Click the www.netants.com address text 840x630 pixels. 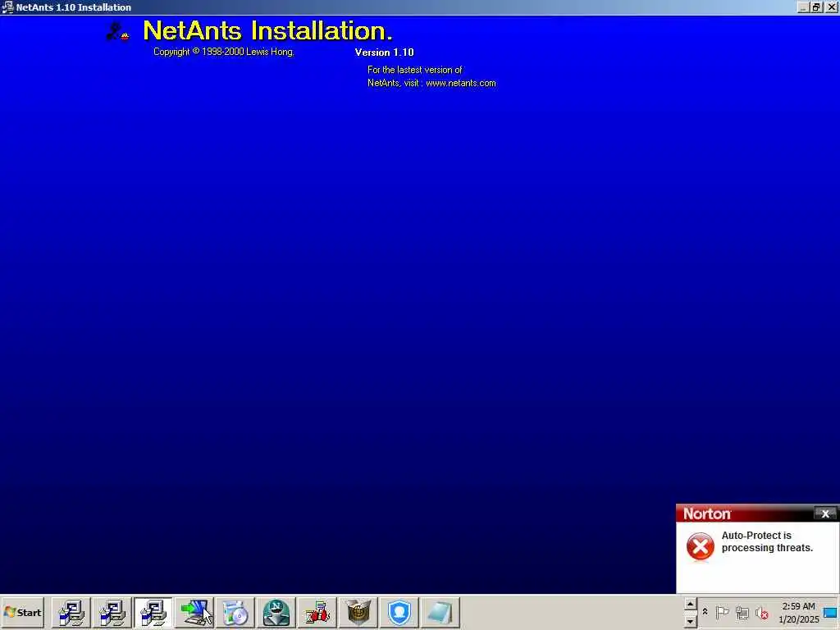click(461, 83)
